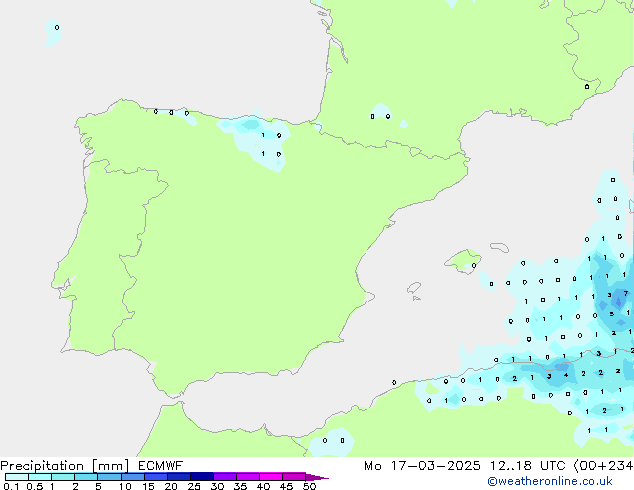Select the 30–35 mm purple legend swatch
This screenshot has height=490, width=634.
pyautogui.click(x=225, y=477)
